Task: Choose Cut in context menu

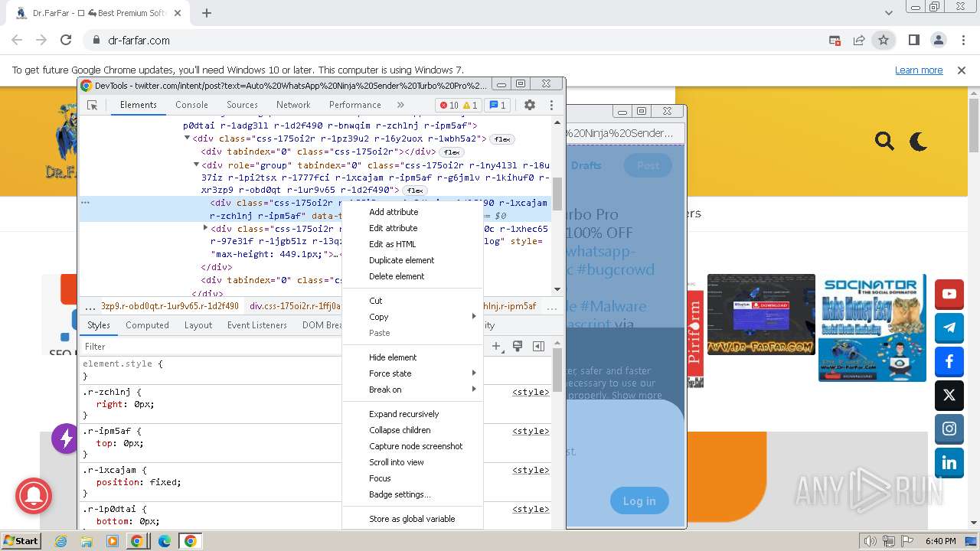Action: (x=413, y=301)
